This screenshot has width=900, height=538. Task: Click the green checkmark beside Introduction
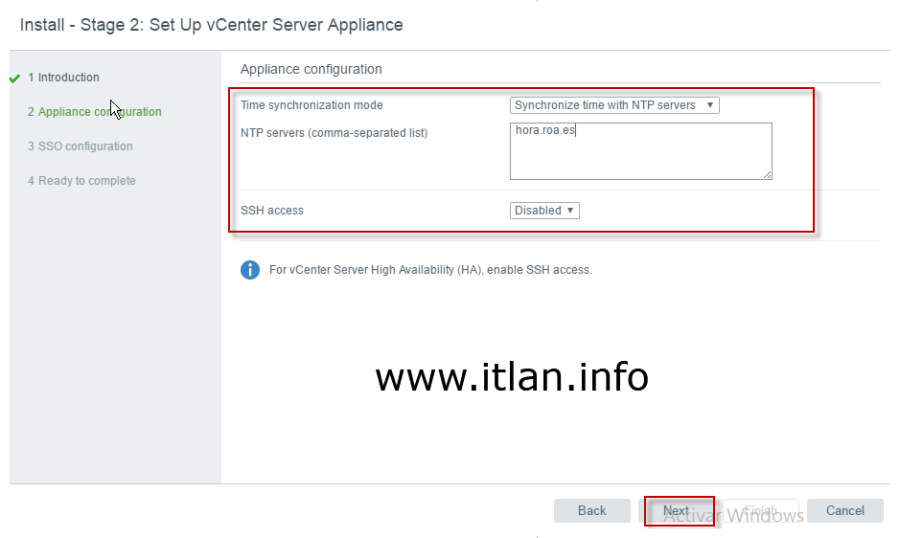(15, 78)
